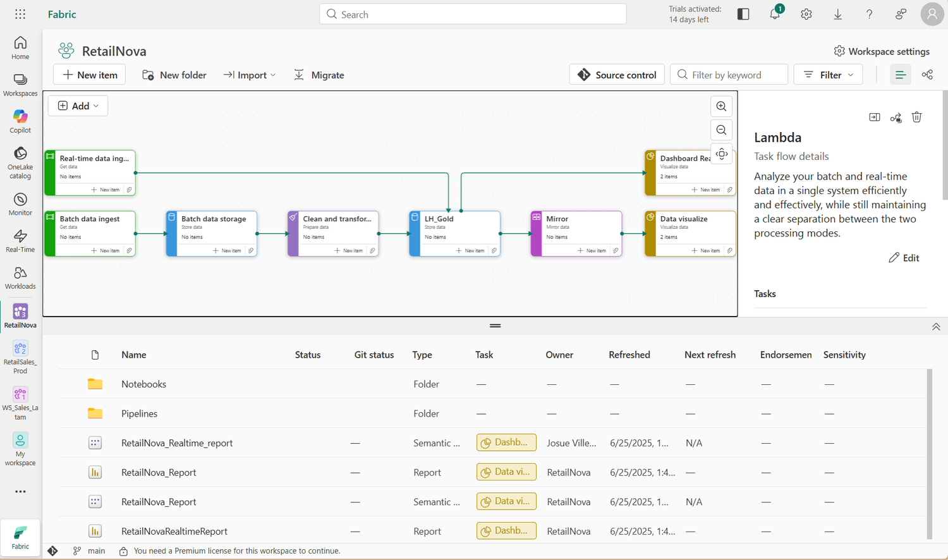This screenshot has height=560, width=948.
Task: Click the Filter by keyword field
Action: tap(729, 75)
